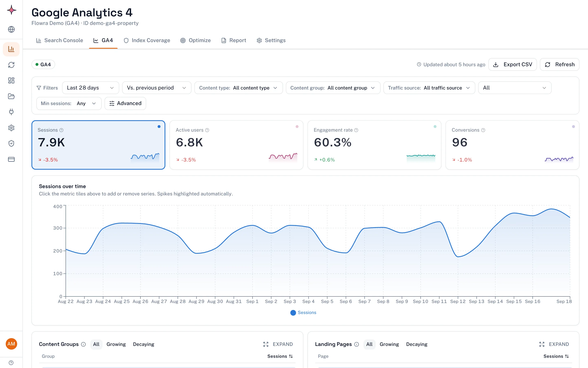The image size is (588, 368).
Task: Switch to the Settings tab
Action: 271,40
